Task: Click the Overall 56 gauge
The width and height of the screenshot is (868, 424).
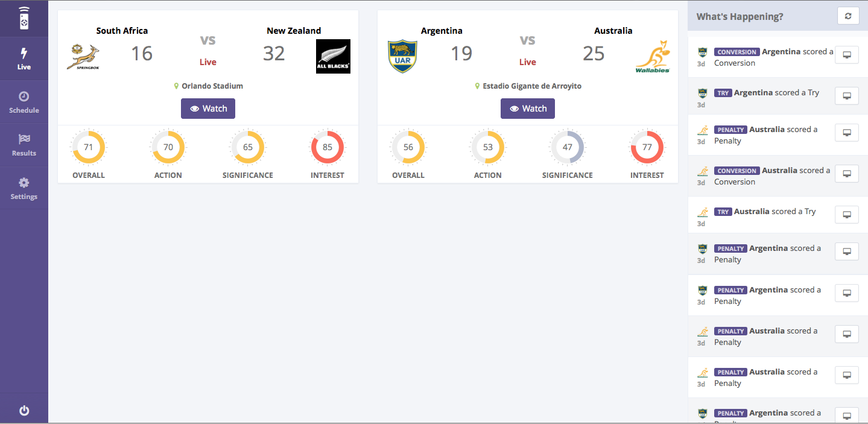Action: coord(408,148)
